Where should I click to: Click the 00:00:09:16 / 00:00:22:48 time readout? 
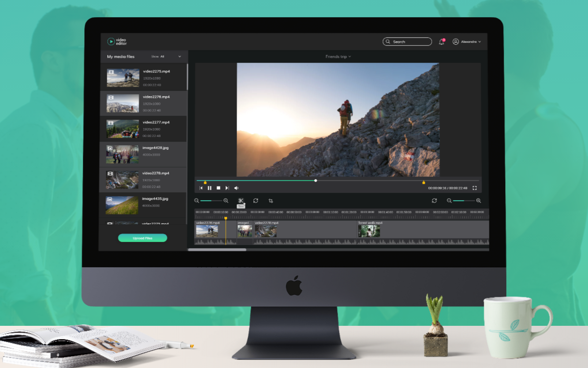coord(447,188)
